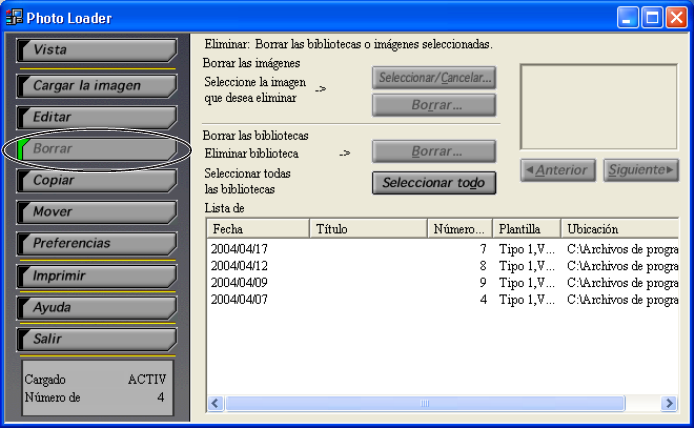Open Preferencias settings
The width and height of the screenshot is (694, 428).
coord(96,243)
